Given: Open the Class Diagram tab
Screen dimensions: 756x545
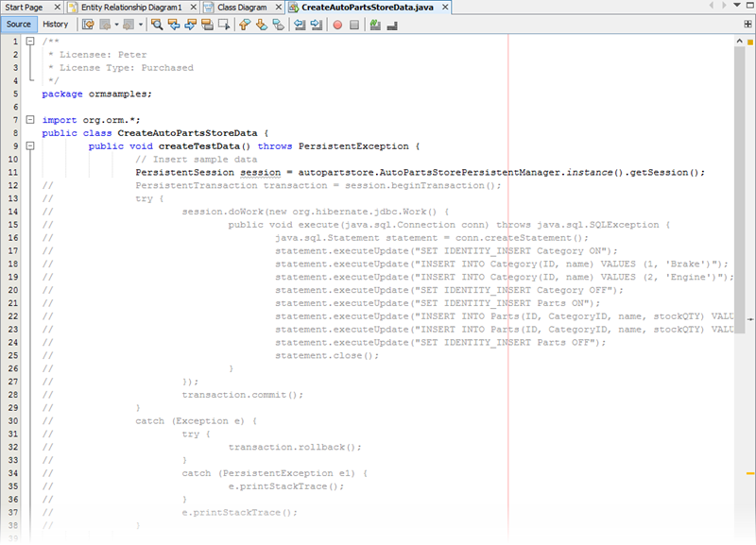Looking at the screenshot, I should coord(241,7).
